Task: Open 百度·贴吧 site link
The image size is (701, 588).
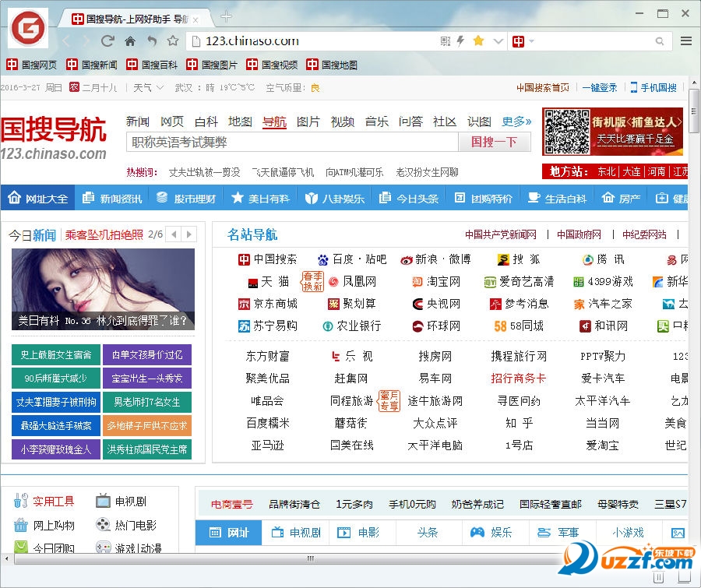Action: 352,259
